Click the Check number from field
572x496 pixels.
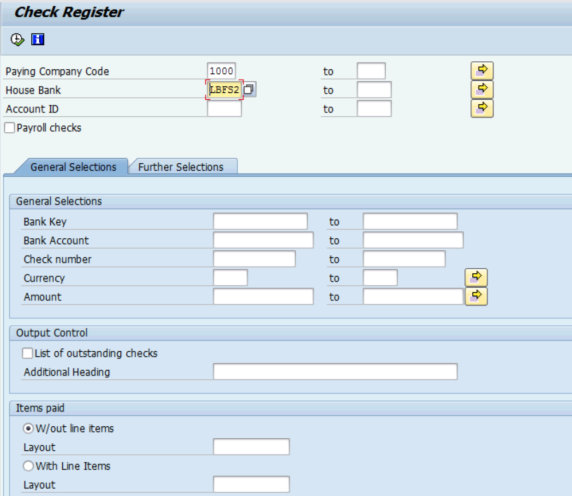click(x=254, y=259)
